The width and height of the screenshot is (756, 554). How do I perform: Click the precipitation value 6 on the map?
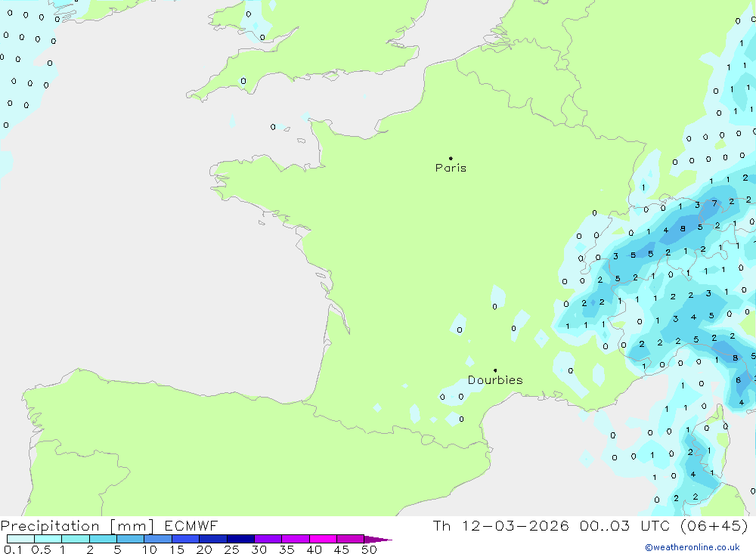(x=739, y=380)
